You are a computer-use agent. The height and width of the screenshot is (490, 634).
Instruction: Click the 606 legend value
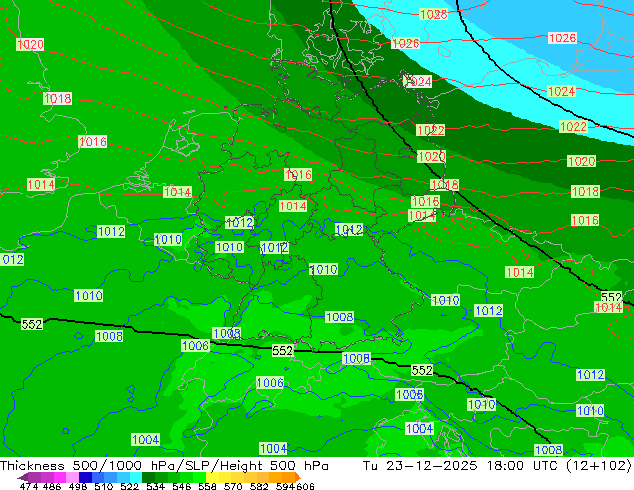(x=304, y=486)
